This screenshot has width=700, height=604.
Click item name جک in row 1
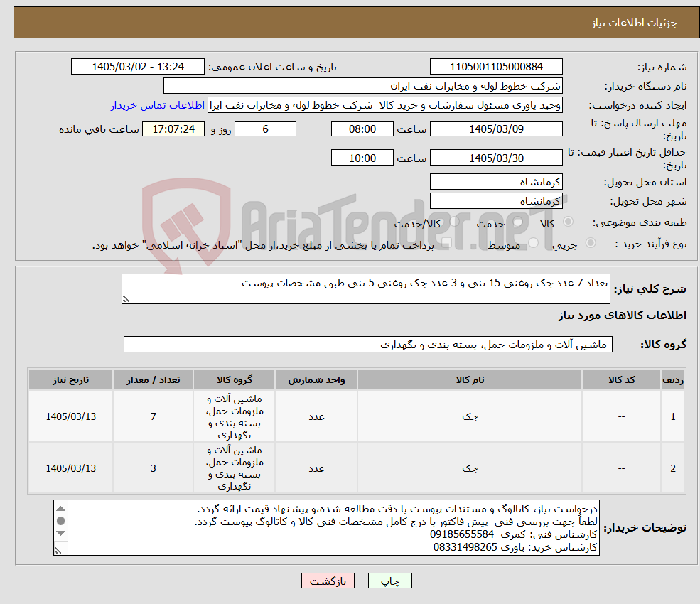coord(470,416)
